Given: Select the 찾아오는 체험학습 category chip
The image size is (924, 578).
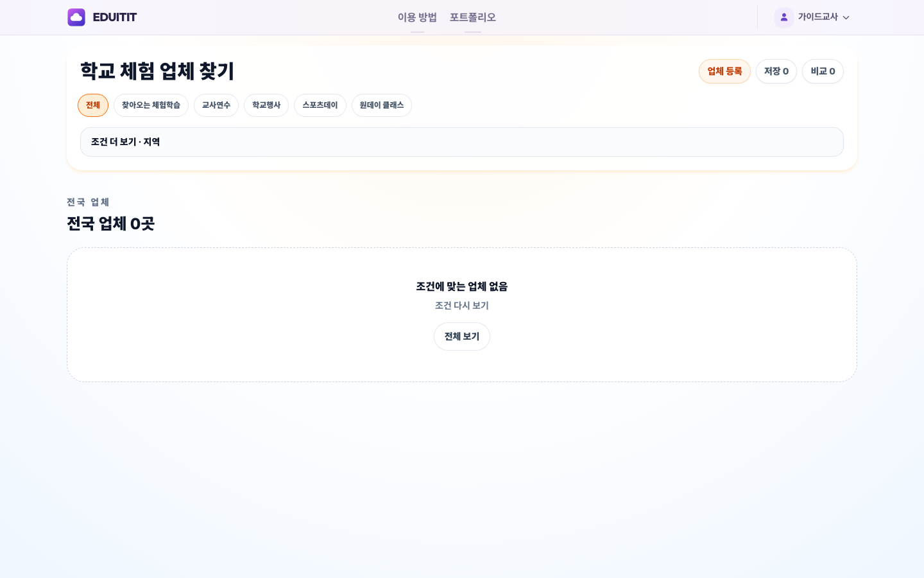Looking at the screenshot, I should point(151,105).
